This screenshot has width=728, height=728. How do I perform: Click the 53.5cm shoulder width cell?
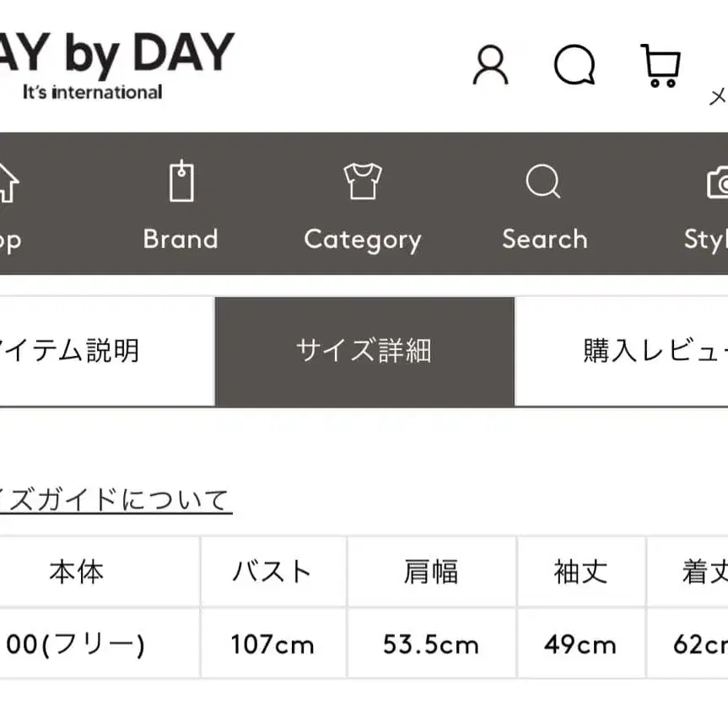coord(431,645)
